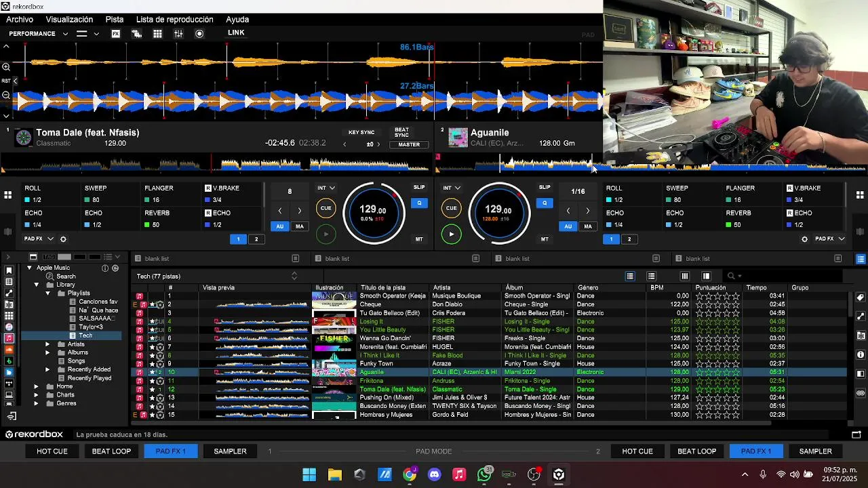Click the track search magnifier icon
The width and height of the screenshot is (868, 488).
pyautogui.click(x=730, y=277)
